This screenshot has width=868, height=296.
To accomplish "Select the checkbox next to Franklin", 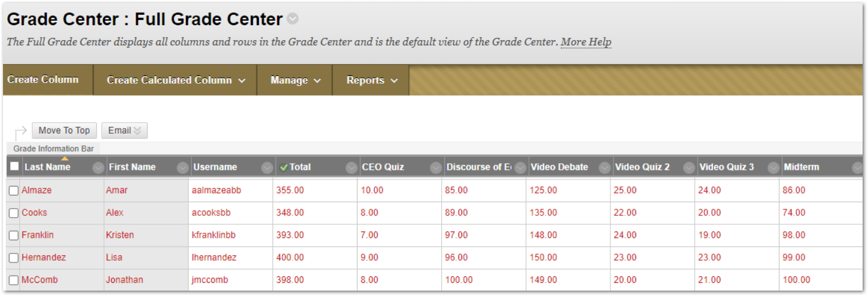I will click(14, 236).
